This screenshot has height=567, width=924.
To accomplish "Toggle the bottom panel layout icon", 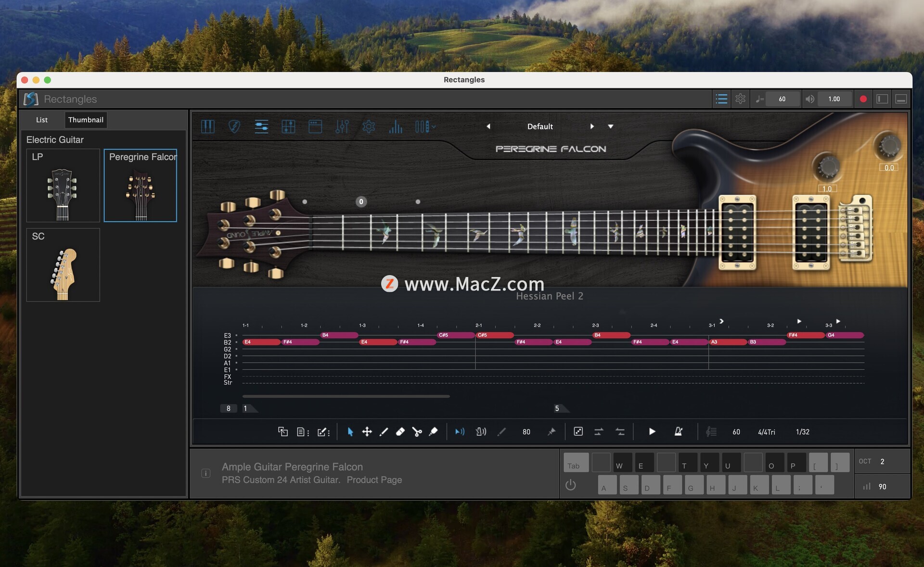I will coord(901,99).
